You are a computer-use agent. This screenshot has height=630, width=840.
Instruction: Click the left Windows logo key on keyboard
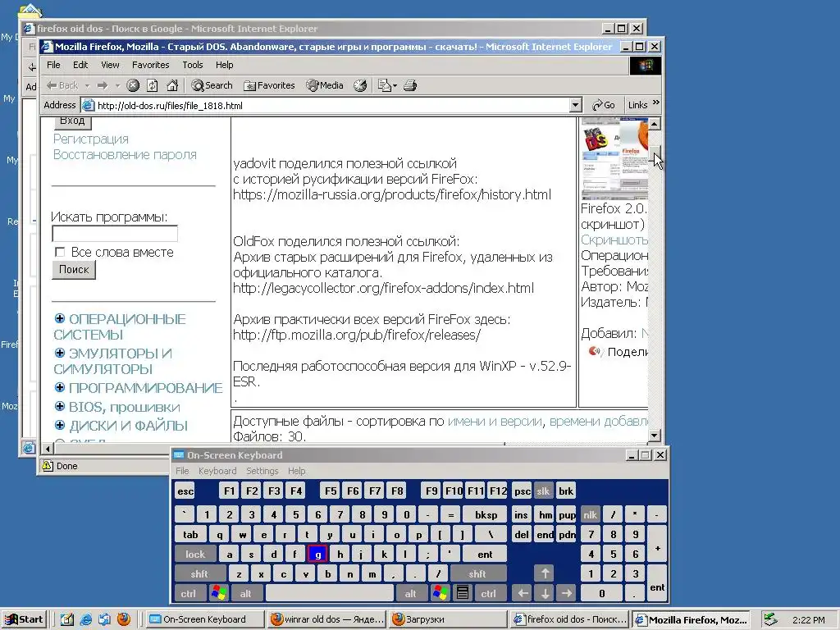pos(219,594)
